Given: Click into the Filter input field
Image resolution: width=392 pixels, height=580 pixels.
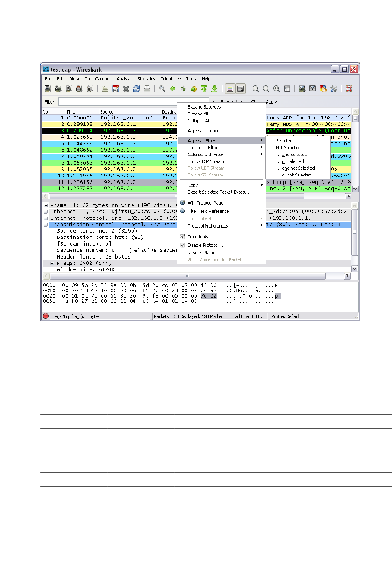Looking at the screenshot, I should pyautogui.click(x=134, y=102).
